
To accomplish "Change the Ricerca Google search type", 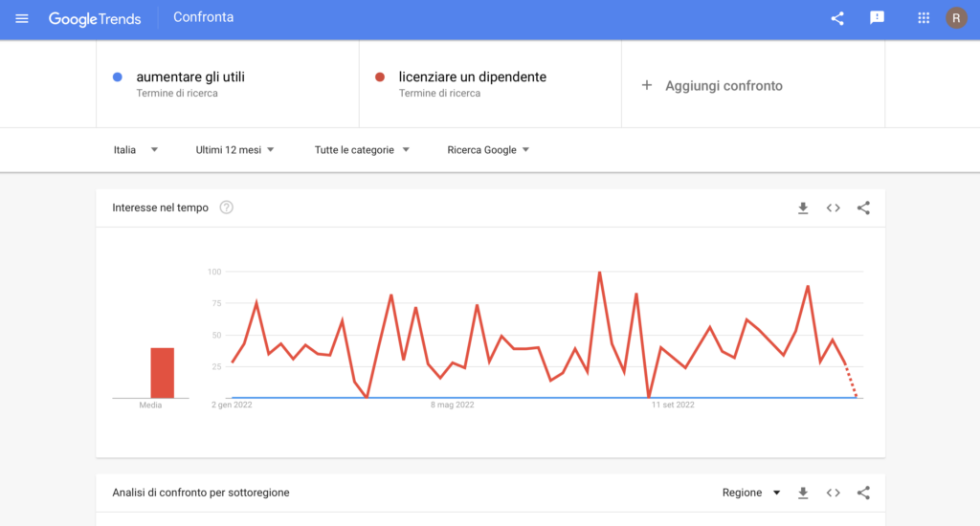I will click(488, 150).
